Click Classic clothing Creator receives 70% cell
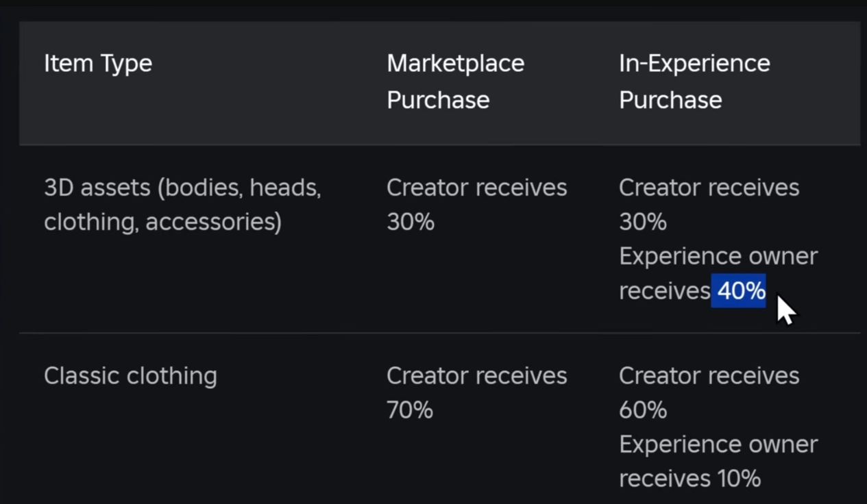 [477, 393]
